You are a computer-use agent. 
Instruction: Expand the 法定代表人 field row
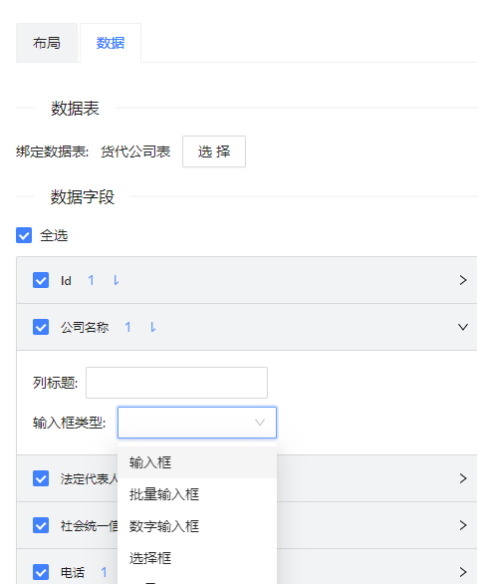(463, 478)
